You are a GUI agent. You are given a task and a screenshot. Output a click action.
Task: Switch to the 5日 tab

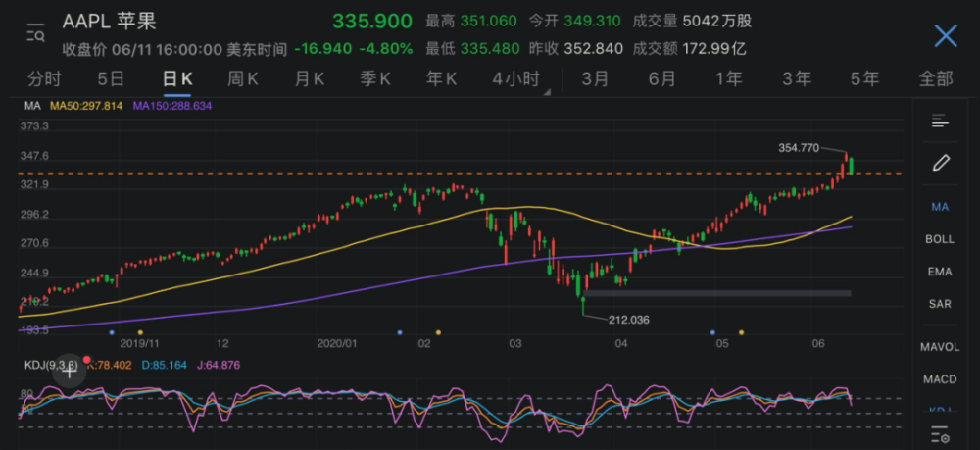[x=111, y=79]
